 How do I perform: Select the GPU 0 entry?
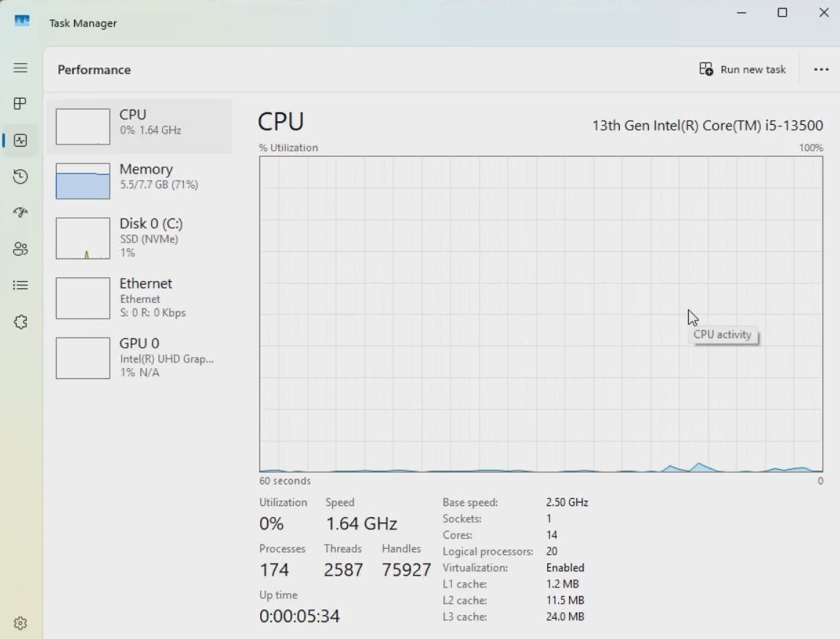tap(140, 358)
